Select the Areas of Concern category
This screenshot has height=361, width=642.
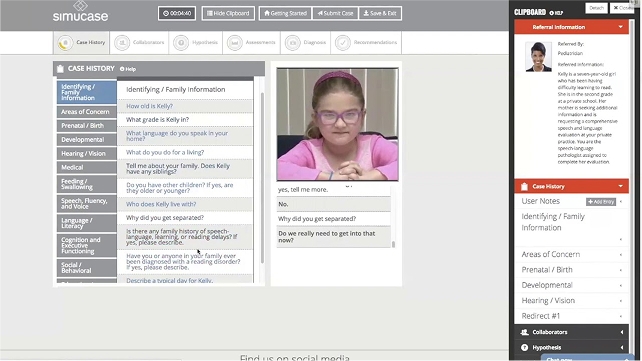[x=86, y=112]
